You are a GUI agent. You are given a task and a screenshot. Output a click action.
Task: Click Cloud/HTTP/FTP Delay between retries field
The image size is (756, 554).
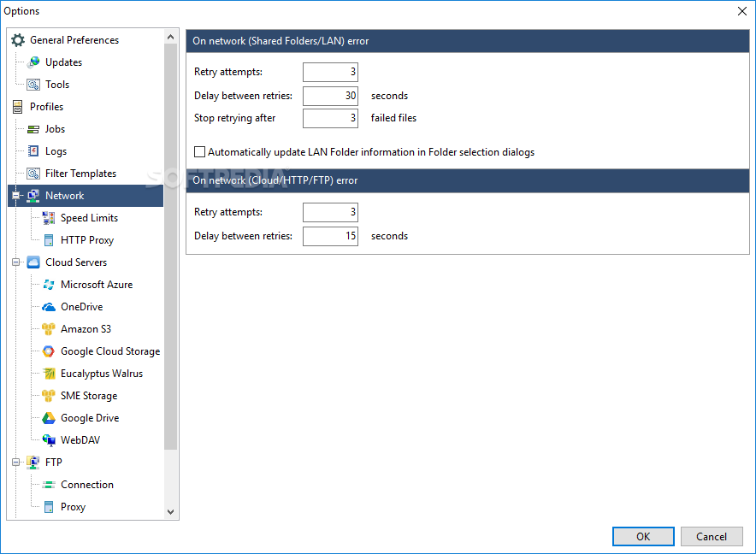330,236
